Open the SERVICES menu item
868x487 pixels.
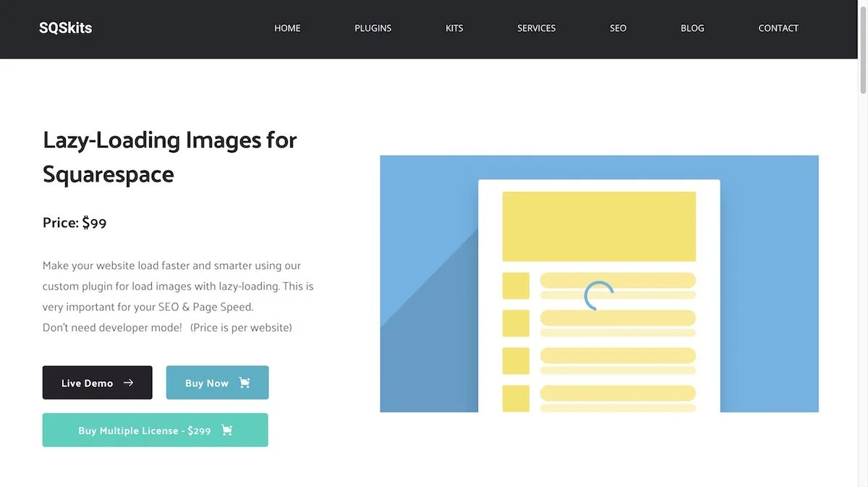[536, 28]
